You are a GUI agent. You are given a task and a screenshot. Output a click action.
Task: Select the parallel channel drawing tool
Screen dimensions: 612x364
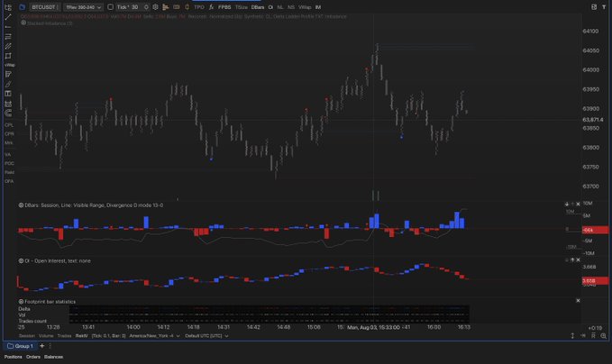click(8, 46)
